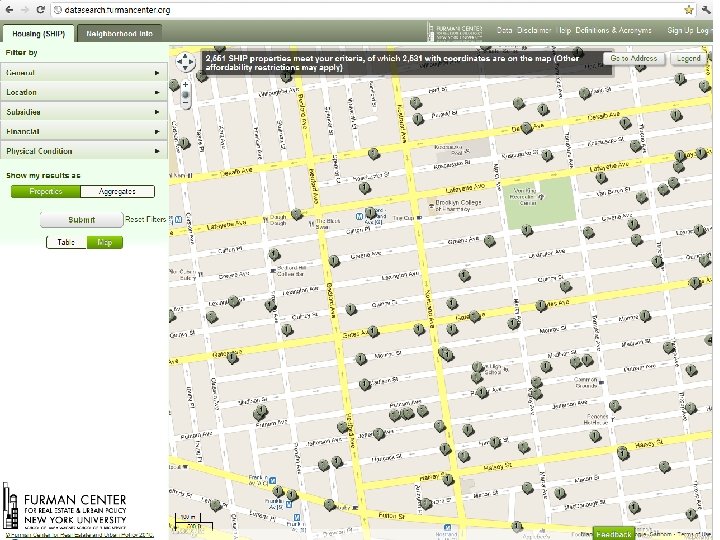Click the Submit button

click(82, 220)
